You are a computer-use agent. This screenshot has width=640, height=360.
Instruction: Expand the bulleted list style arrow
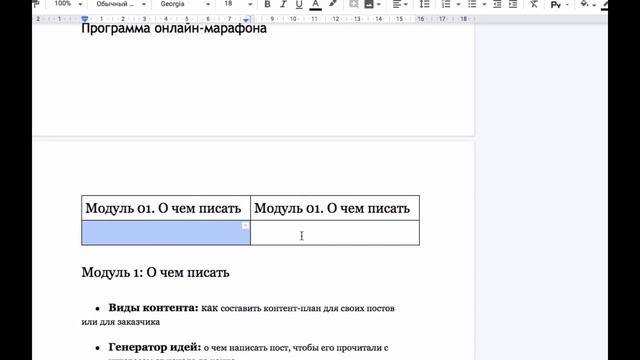pyautogui.click(x=484, y=4)
